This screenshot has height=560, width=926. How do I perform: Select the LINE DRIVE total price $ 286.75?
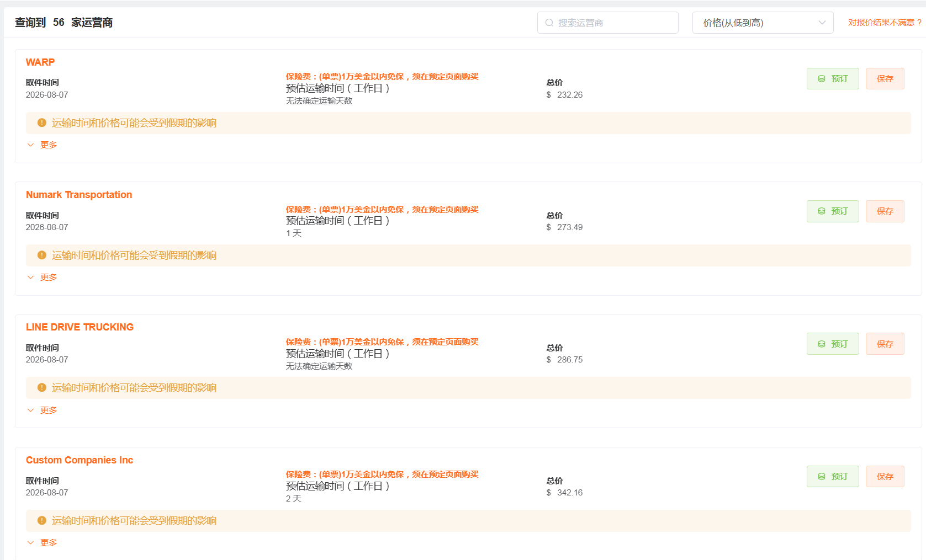tap(564, 360)
